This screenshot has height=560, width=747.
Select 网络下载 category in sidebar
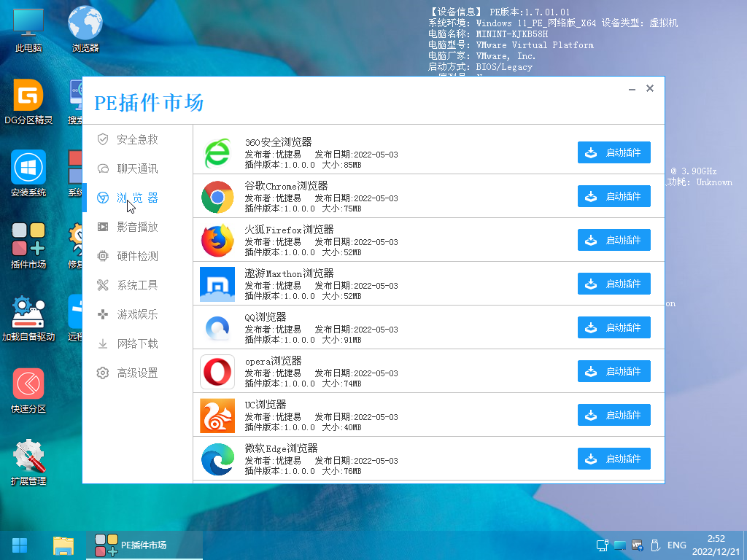[x=137, y=343]
